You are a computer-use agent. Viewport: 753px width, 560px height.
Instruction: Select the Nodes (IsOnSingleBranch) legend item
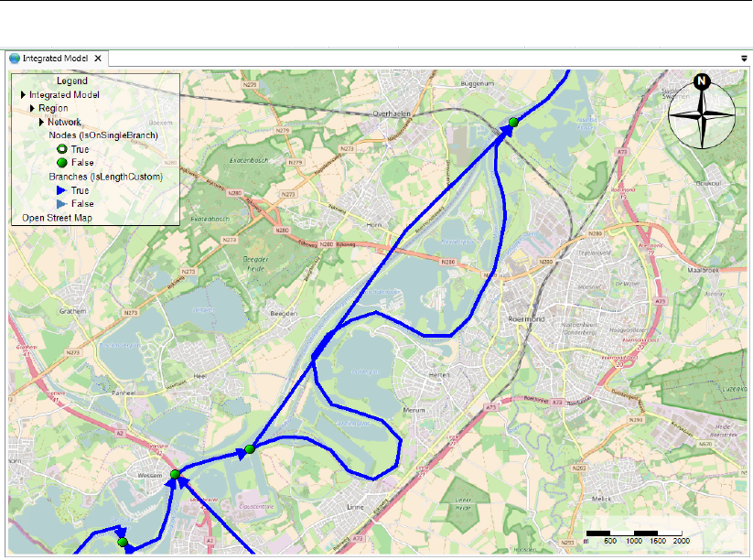click(x=103, y=135)
